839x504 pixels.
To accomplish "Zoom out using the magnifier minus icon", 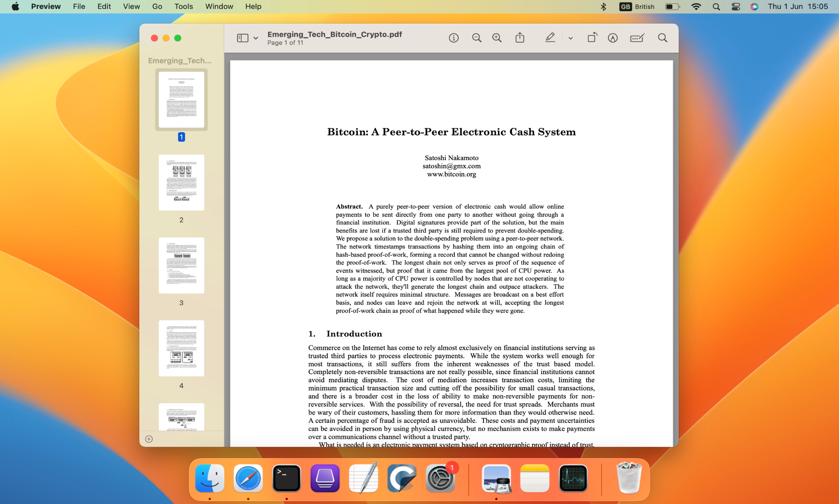I will point(477,38).
